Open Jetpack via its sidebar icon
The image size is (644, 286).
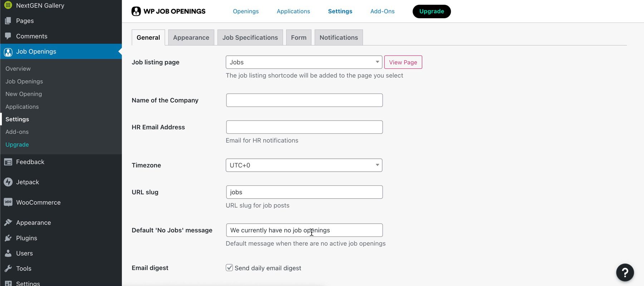click(8, 182)
